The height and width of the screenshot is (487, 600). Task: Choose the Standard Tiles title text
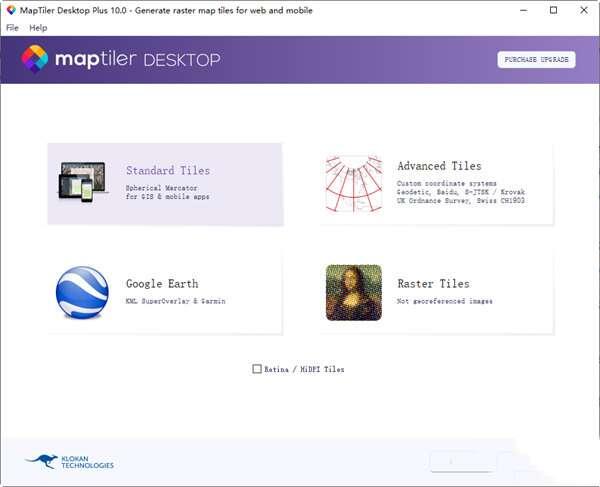point(167,171)
